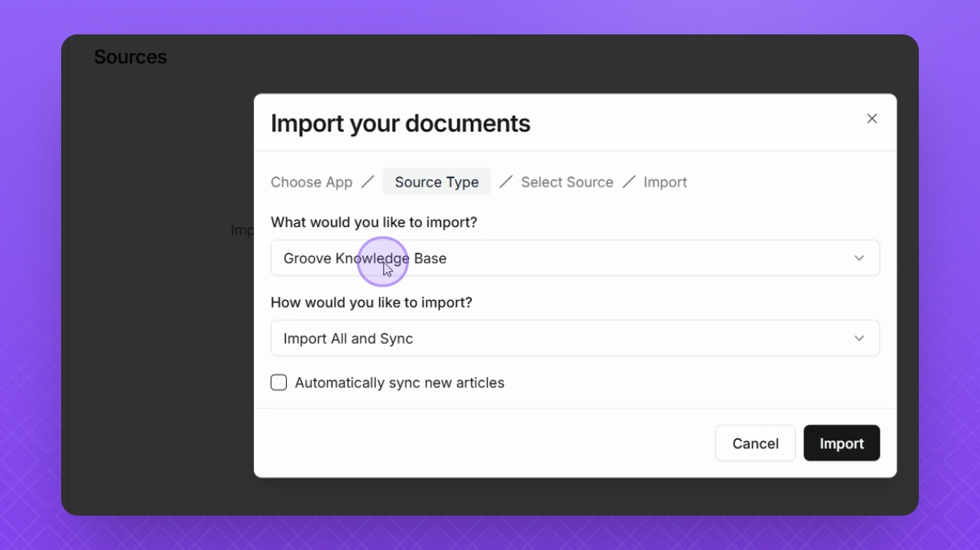This screenshot has height=550, width=980.
Task: Click the 'Import your documents' dialog title
Action: (x=401, y=123)
